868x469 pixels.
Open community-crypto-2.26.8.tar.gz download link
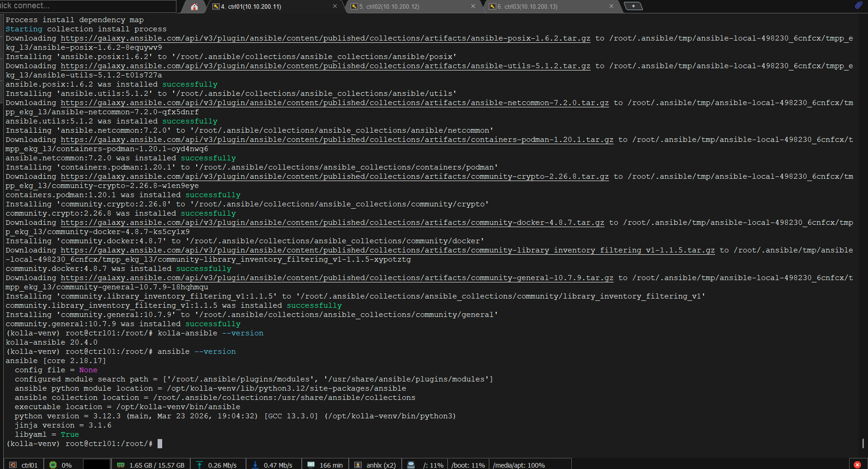pyautogui.click(x=334, y=176)
